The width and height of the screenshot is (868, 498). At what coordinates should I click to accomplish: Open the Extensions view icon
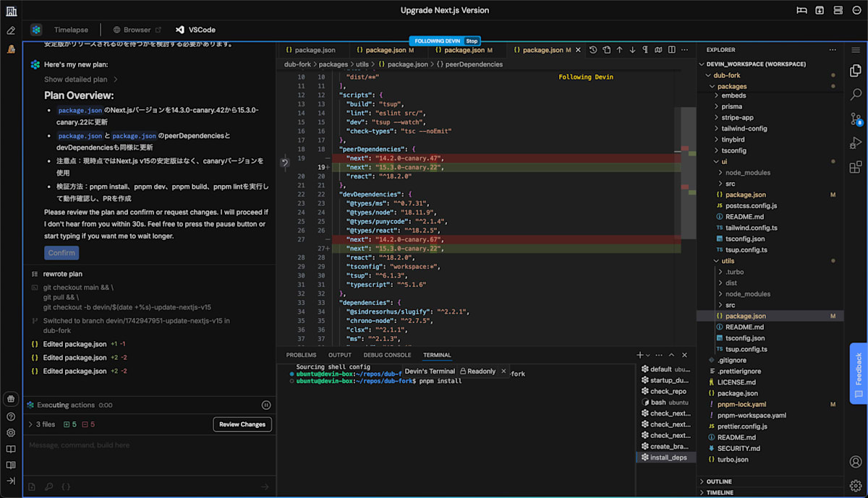856,167
